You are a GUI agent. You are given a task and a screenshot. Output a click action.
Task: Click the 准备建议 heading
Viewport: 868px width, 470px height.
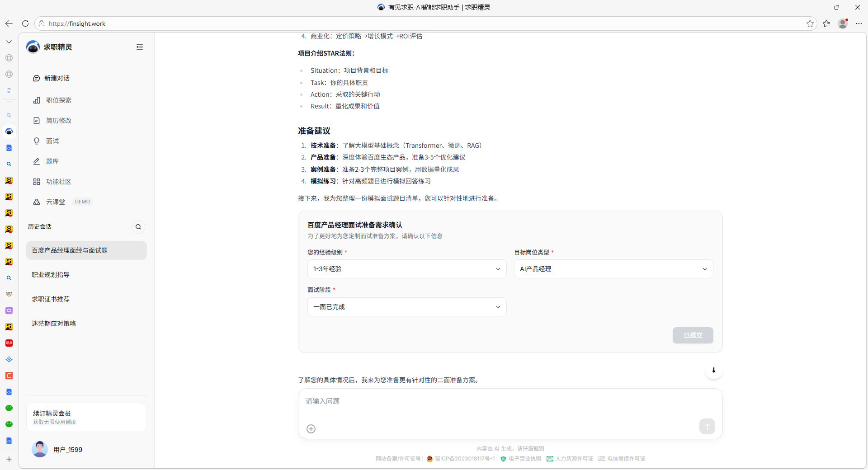(x=314, y=131)
